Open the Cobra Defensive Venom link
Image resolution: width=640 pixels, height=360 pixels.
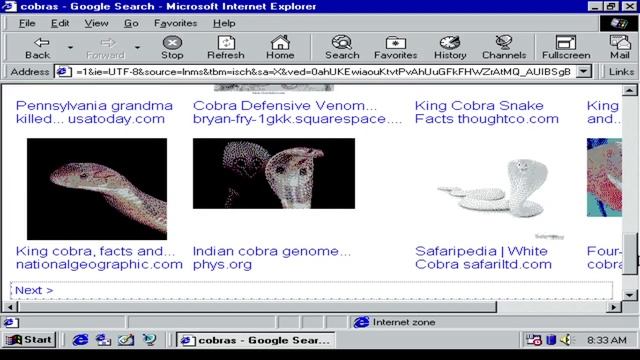point(298,112)
